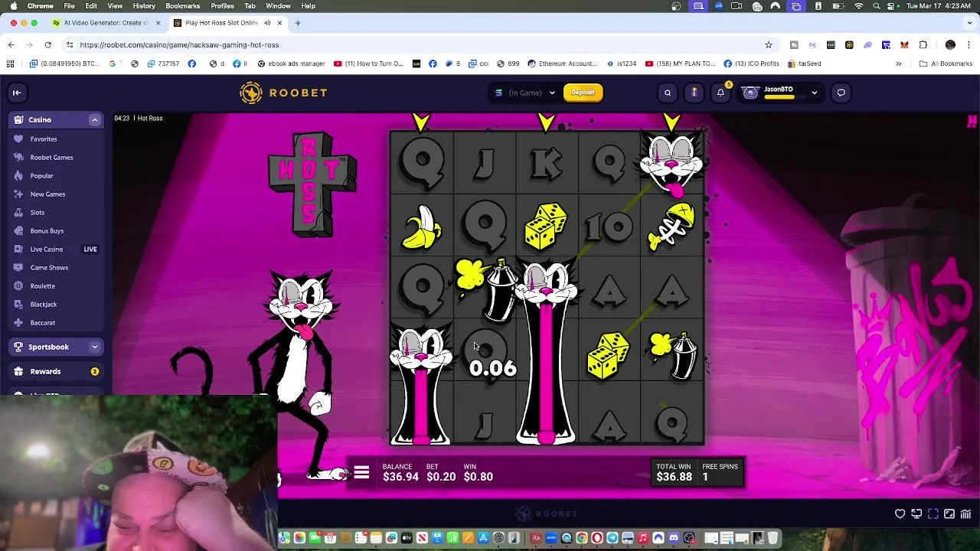The image size is (980, 551).
Task: Open the Ethereum Account bookmark
Action: [561, 64]
